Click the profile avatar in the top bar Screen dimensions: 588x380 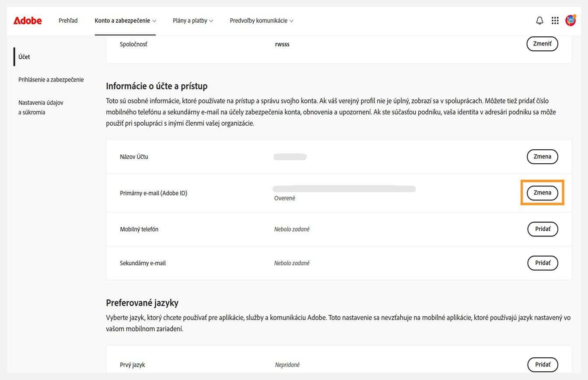(570, 20)
